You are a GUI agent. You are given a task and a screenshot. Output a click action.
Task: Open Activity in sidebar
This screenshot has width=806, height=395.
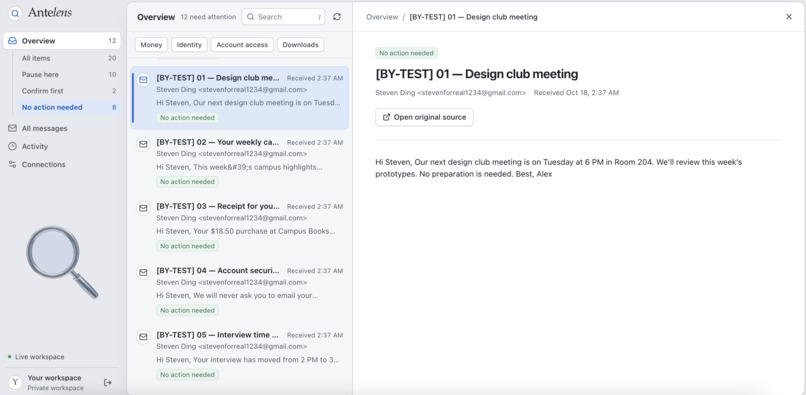click(x=62, y=146)
